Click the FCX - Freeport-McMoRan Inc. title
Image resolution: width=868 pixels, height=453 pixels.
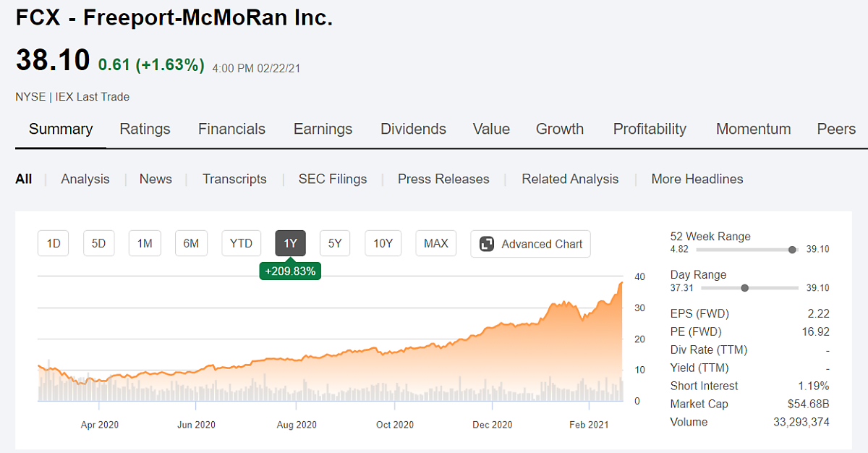pos(174,18)
